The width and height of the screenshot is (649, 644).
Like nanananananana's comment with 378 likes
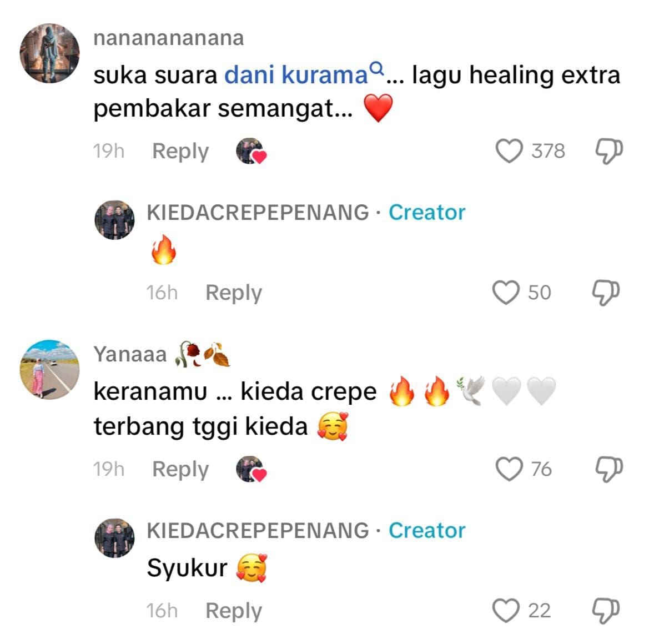(x=509, y=151)
